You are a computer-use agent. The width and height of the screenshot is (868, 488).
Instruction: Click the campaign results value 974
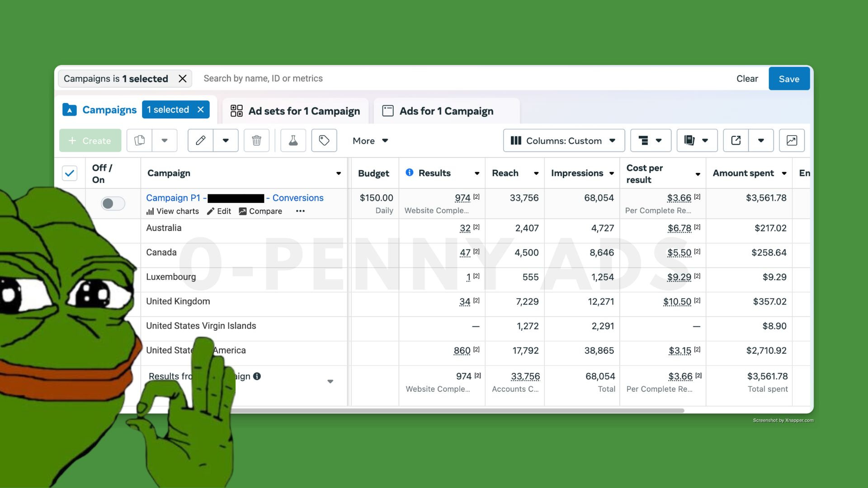tap(462, 198)
